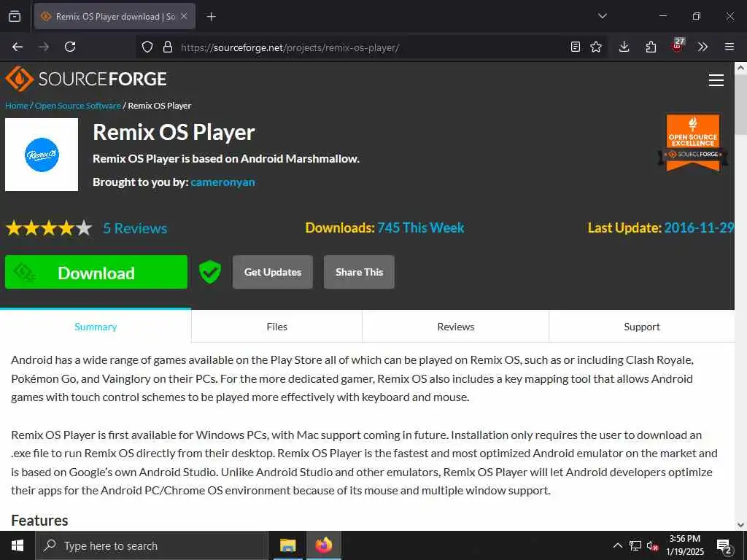This screenshot has width=747, height=560.
Task: Open the 5 Reviews link
Action: (x=135, y=228)
